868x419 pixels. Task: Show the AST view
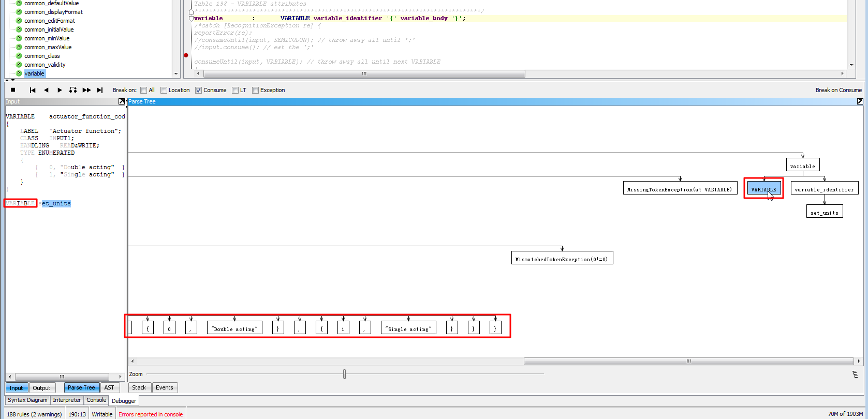109,387
